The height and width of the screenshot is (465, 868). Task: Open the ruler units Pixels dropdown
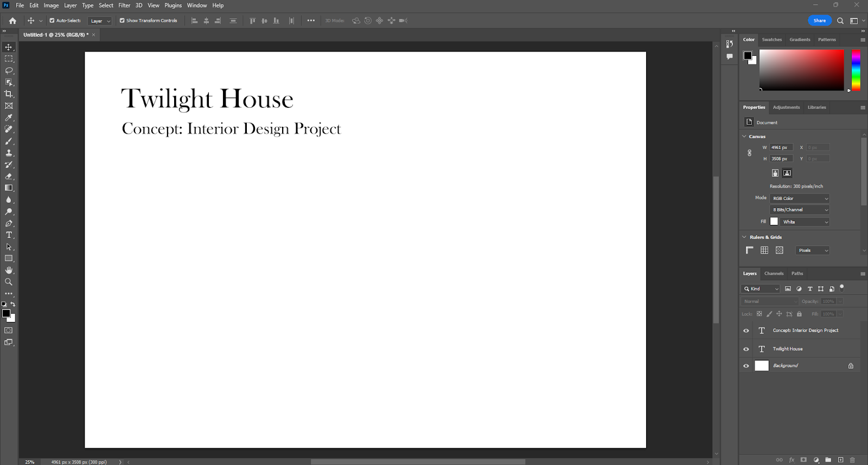813,250
